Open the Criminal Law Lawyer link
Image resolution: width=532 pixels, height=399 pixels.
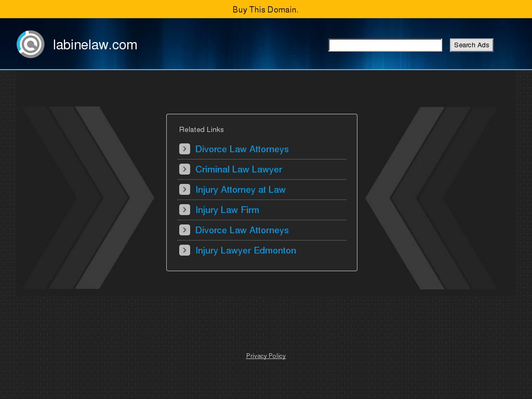[x=238, y=169]
